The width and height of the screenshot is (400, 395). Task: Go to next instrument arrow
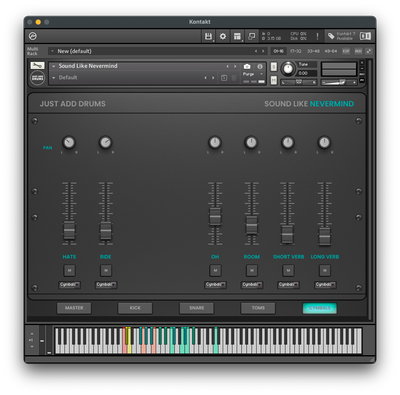point(235,66)
